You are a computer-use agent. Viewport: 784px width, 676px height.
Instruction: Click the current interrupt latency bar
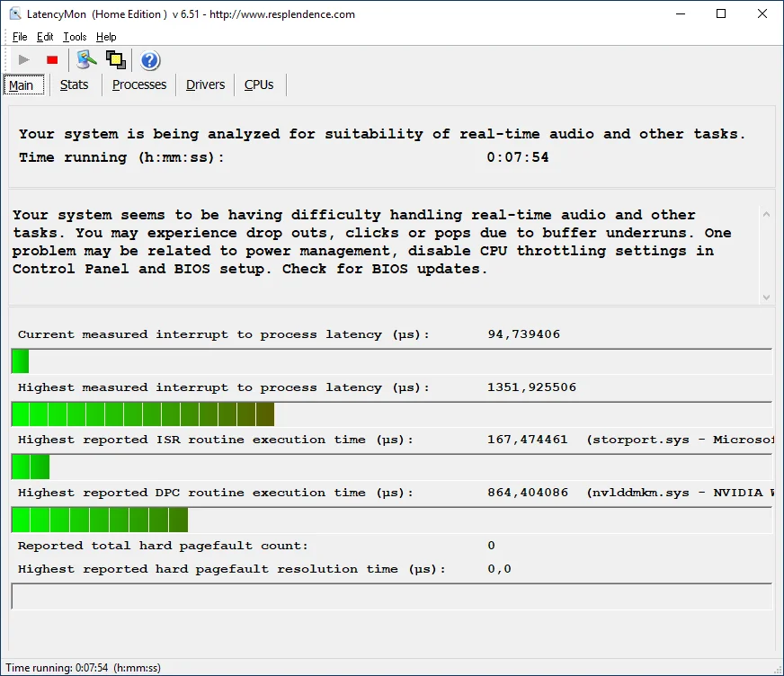(x=391, y=361)
